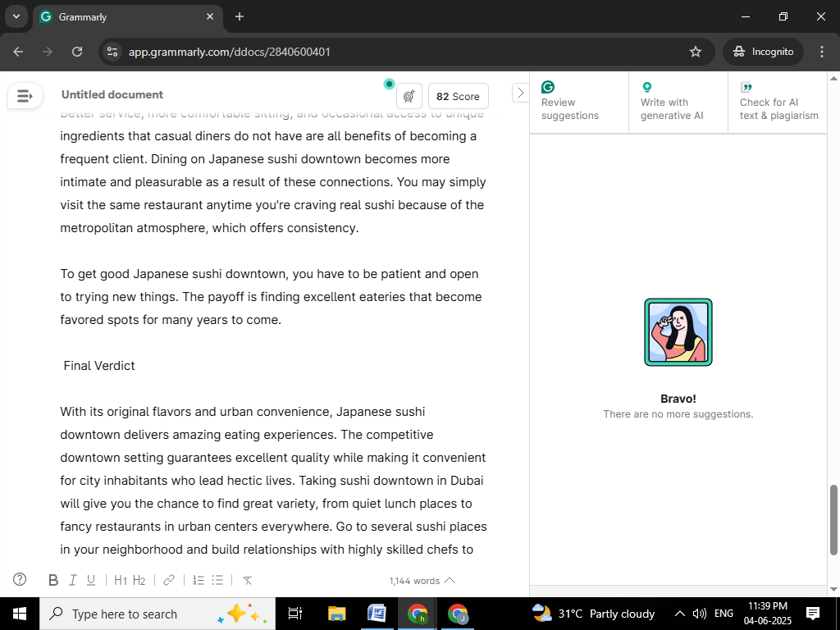Open the Chrome three-dot menu

(x=822, y=52)
